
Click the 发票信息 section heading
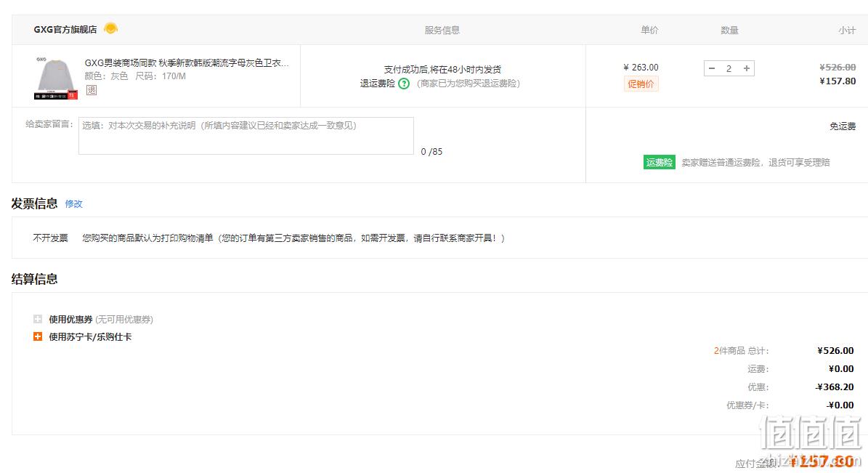pos(34,204)
